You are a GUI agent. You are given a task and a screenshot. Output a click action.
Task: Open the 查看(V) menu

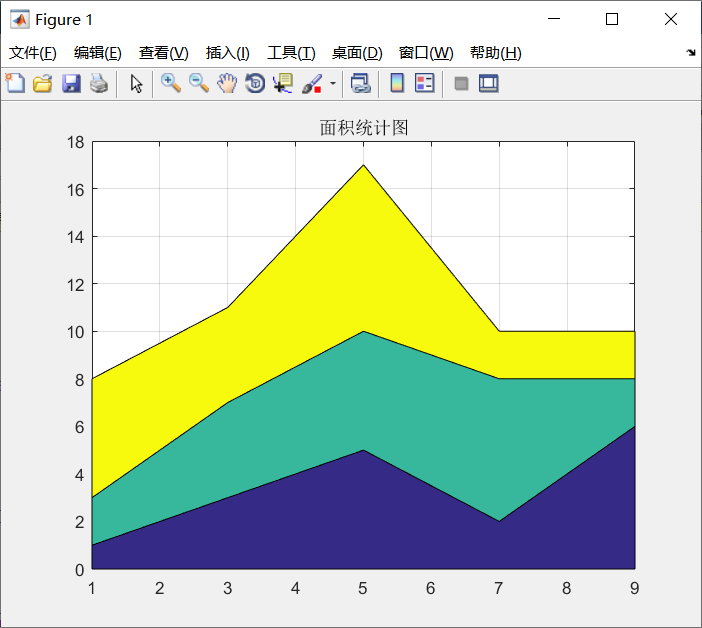pyautogui.click(x=163, y=53)
